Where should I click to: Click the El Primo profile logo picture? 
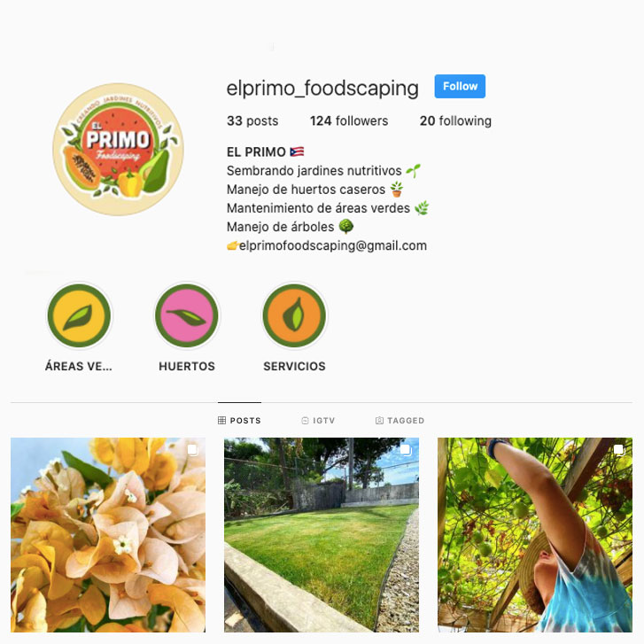pos(119,149)
